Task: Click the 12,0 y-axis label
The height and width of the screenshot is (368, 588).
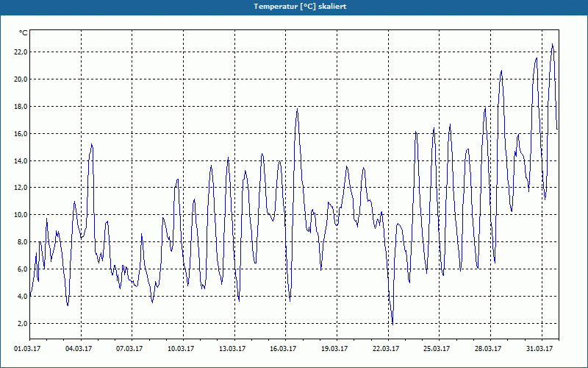Action: [x=21, y=188]
